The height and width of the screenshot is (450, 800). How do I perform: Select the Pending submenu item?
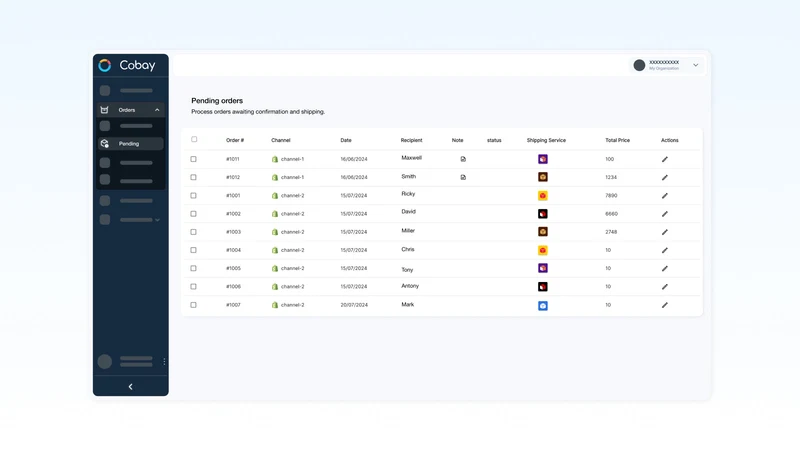point(131,144)
